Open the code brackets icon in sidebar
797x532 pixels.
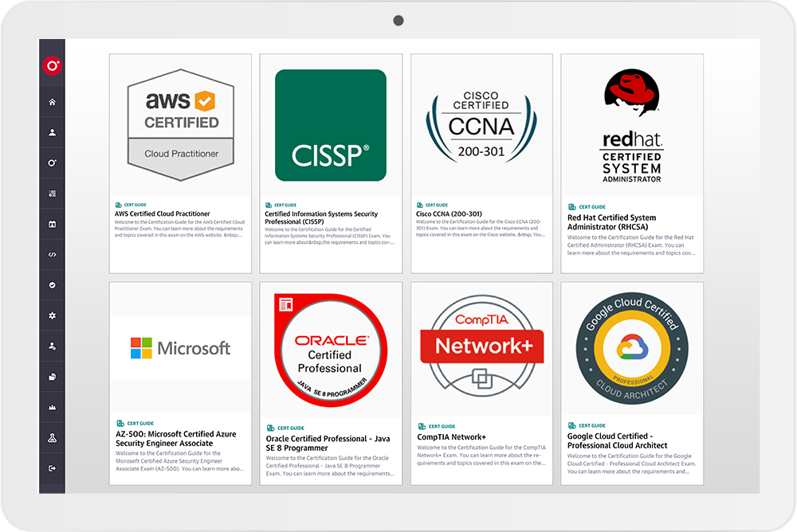coord(53,255)
